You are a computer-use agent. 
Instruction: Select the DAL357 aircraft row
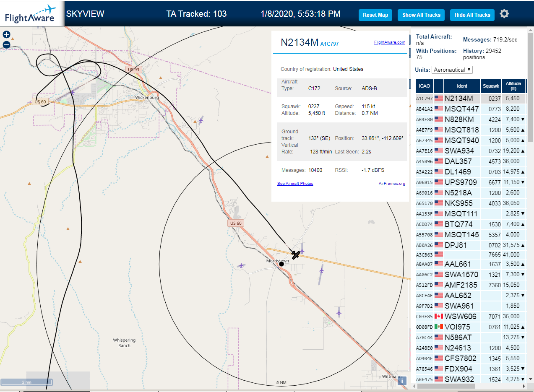click(471, 161)
